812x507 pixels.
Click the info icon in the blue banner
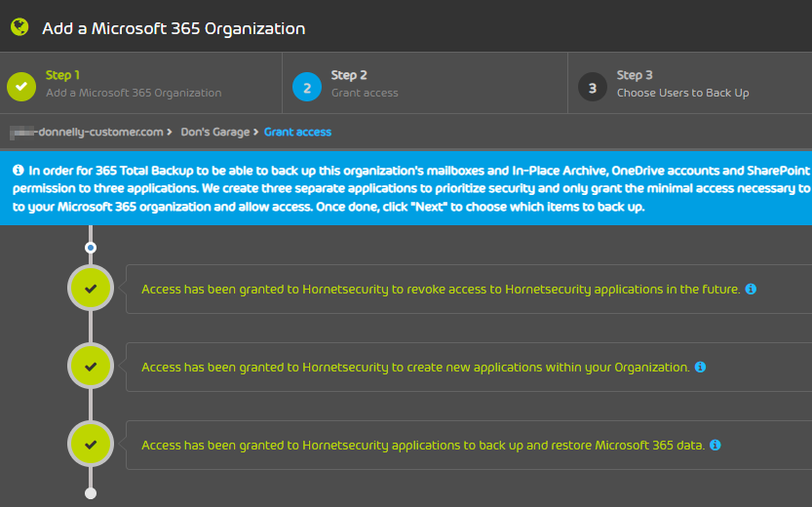tap(19, 170)
